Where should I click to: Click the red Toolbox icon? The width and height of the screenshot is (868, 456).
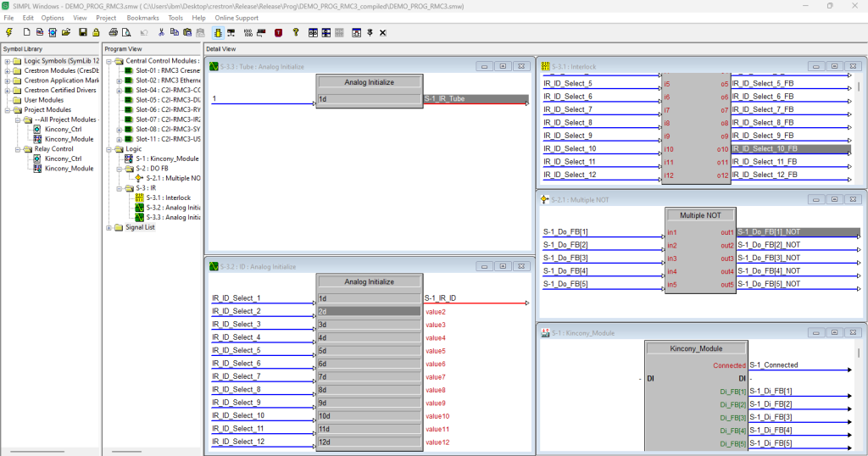point(278,33)
